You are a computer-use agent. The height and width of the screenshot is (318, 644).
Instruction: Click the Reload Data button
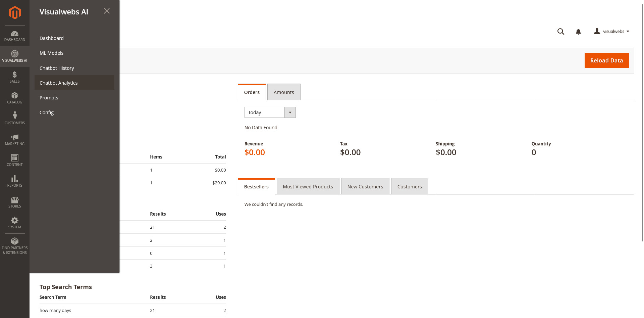pos(606,61)
